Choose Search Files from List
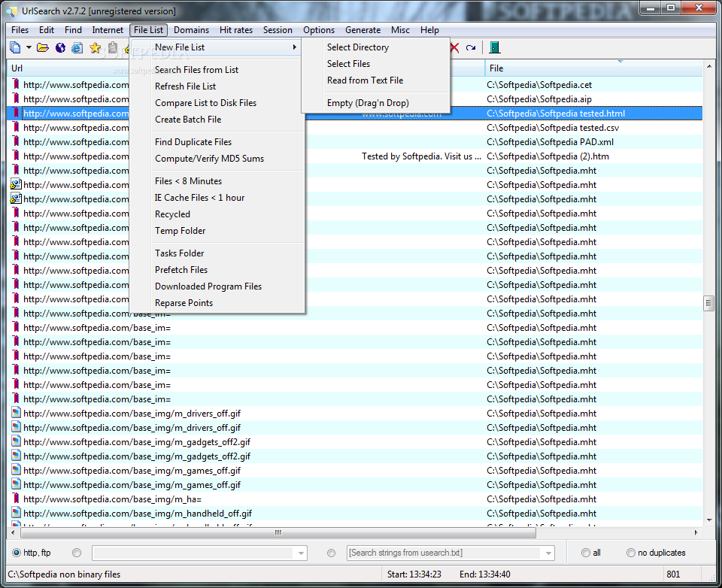 pyautogui.click(x=217, y=69)
